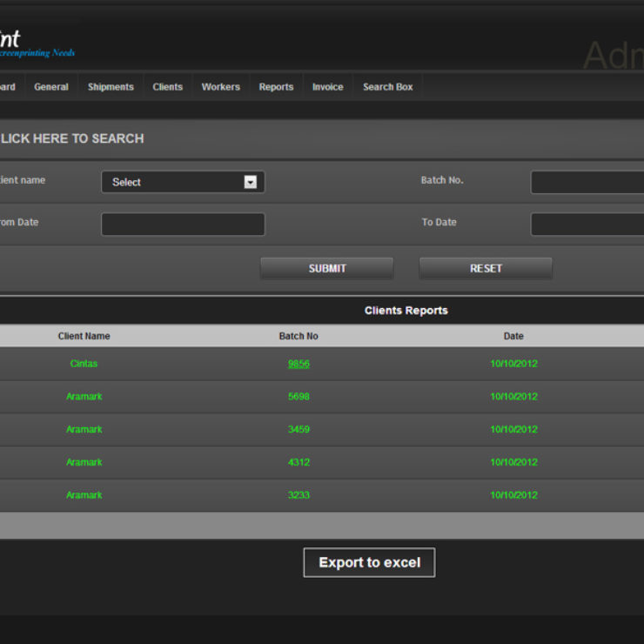Open batch number 9856 link
The width and height of the screenshot is (644, 644).
coord(299,364)
